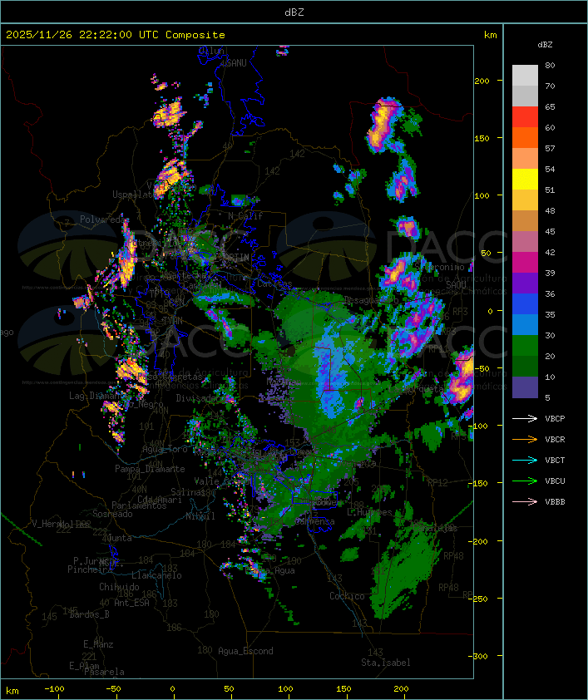Image resolution: width=588 pixels, height=700 pixels.
Task: Click the Pasarela place label
Action: click(104, 672)
